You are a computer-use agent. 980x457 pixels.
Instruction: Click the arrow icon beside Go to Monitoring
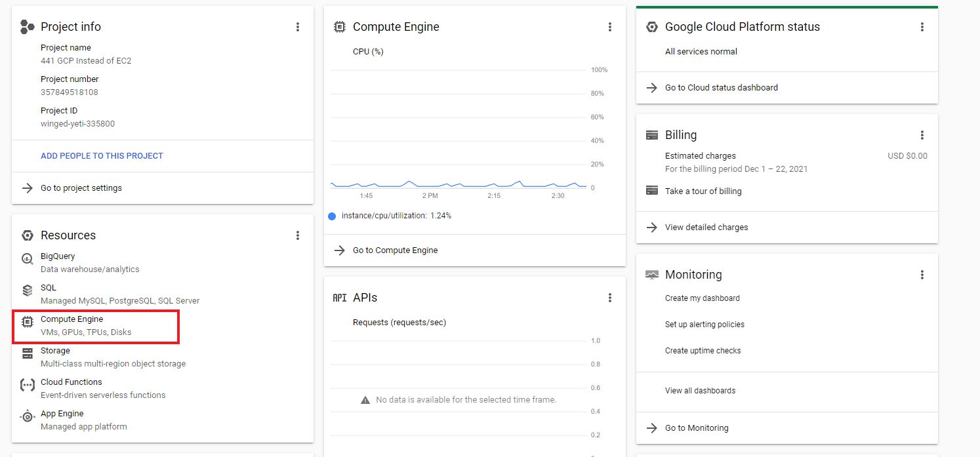point(651,428)
